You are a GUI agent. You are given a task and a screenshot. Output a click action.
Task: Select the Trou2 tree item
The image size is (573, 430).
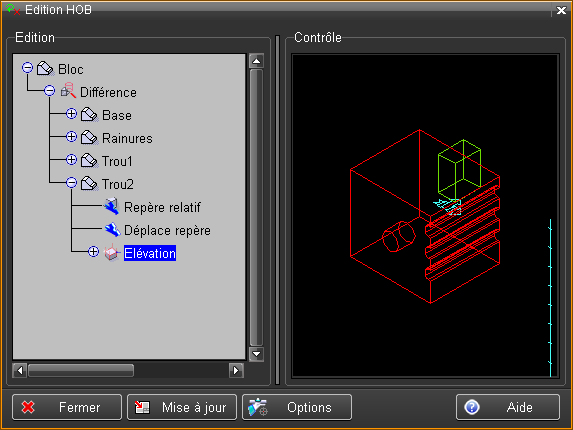click(x=117, y=184)
